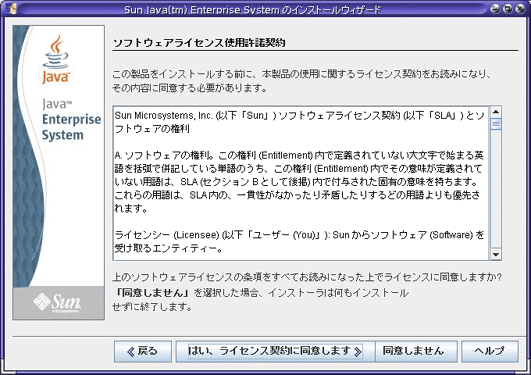Image resolution: width=531 pixels, height=375 pixels.
Task: Click the Sun Microsystems logo
Action: (x=58, y=303)
